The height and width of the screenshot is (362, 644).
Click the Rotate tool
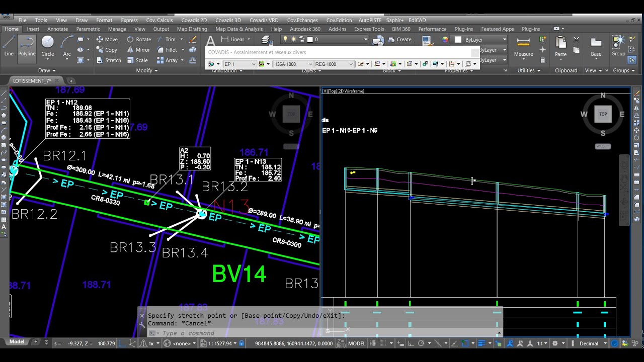click(139, 39)
